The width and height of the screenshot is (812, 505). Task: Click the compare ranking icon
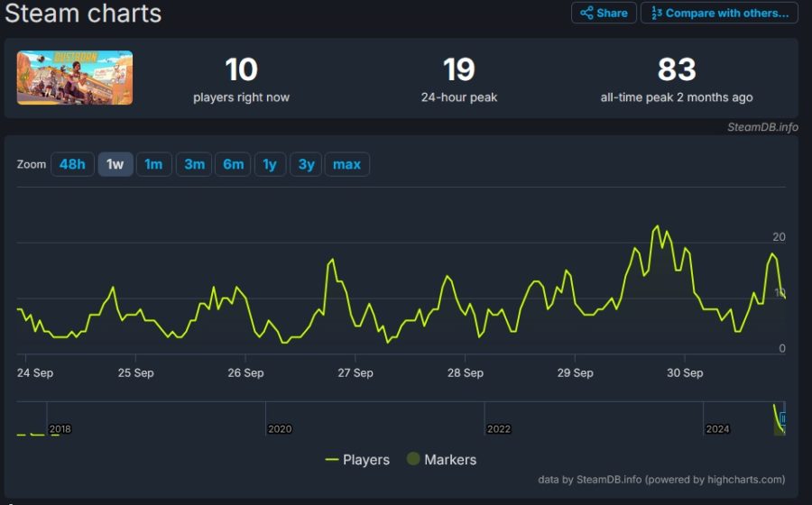[x=657, y=13]
